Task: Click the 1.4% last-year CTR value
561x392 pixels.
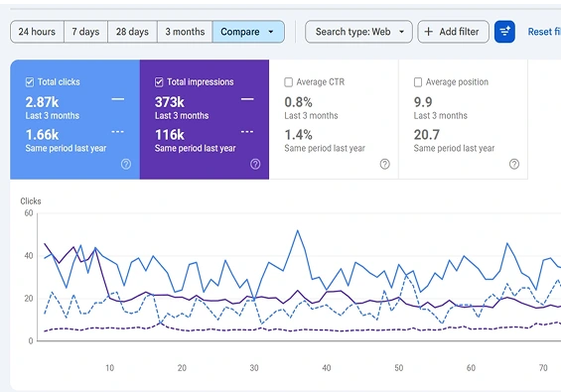Action: pos(299,135)
